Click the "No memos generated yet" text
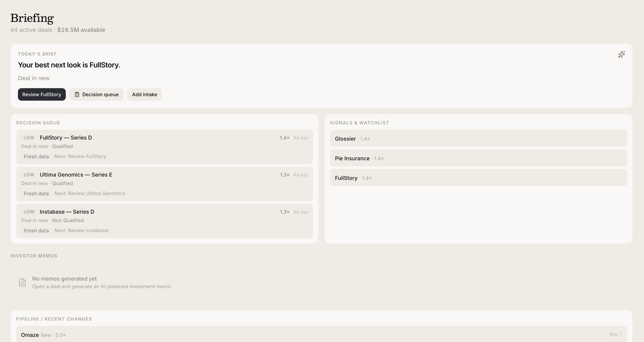644x342 pixels. 64,279
